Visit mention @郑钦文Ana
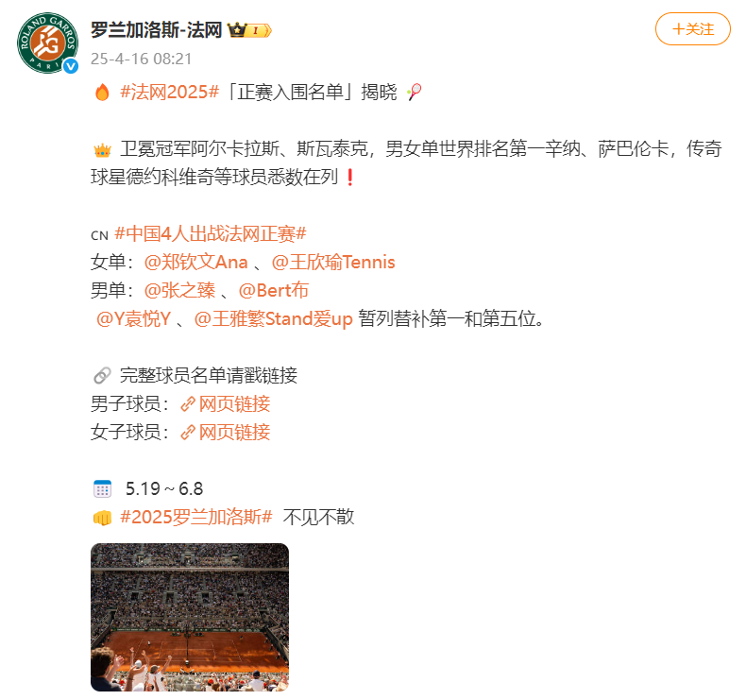Viewport: 746px width, 700px height. point(196,263)
